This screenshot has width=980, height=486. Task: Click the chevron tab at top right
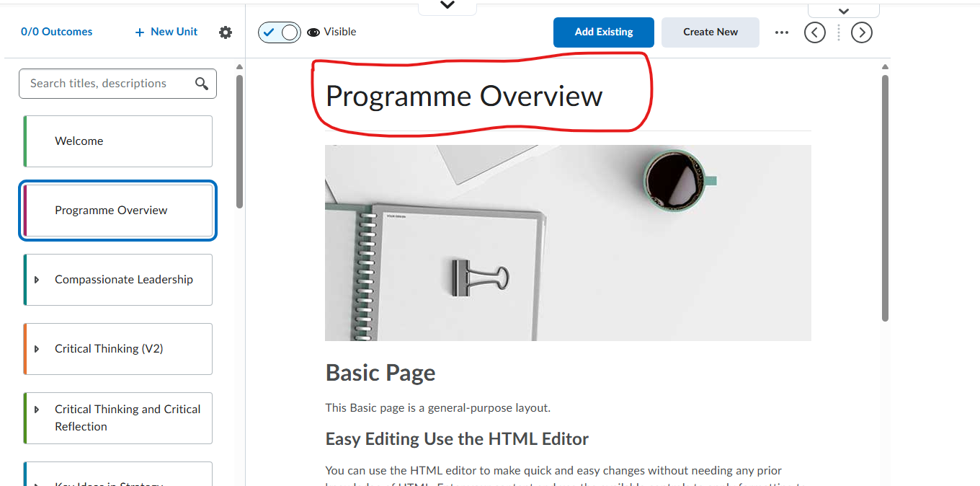844,10
